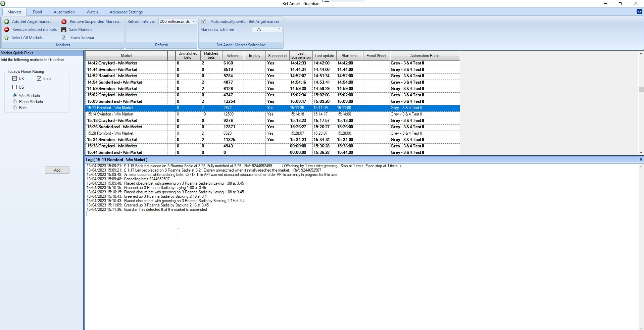Click the Remove Suspended Markets icon
Viewport: 644px width, 330px height.
coord(64,21)
